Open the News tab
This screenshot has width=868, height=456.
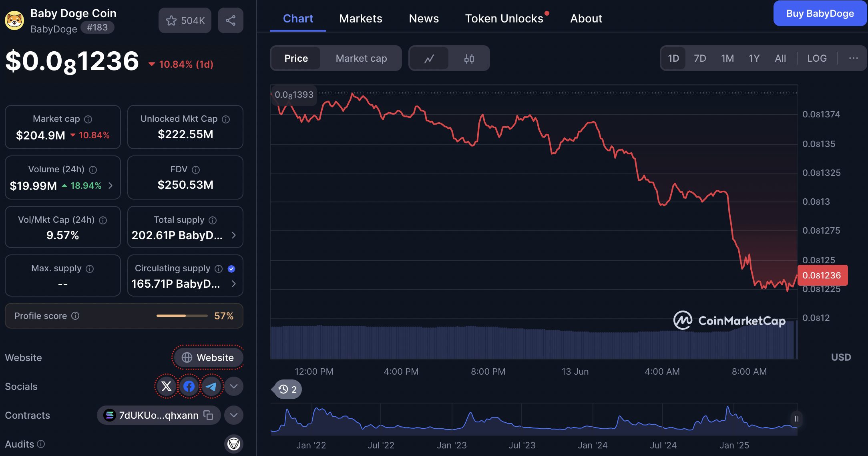coord(424,18)
